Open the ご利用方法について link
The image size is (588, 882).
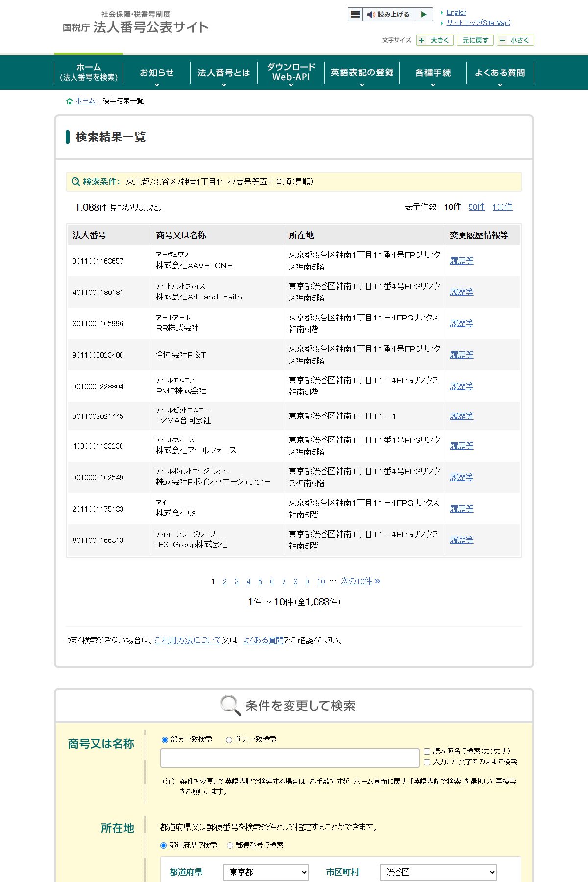pyautogui.click(x=188, y=640)
